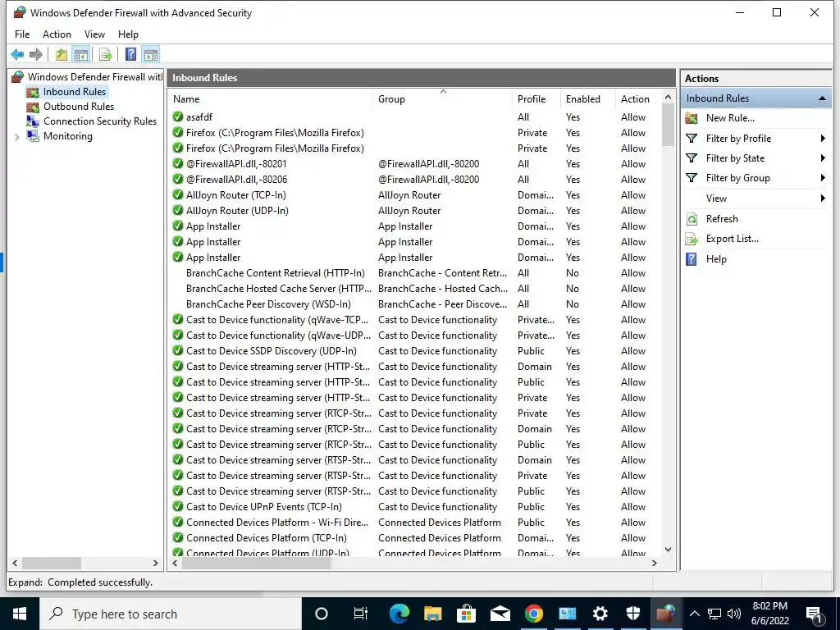Toggle Show/Hide Console Tree toolbar icon

(x=81, y=54)
